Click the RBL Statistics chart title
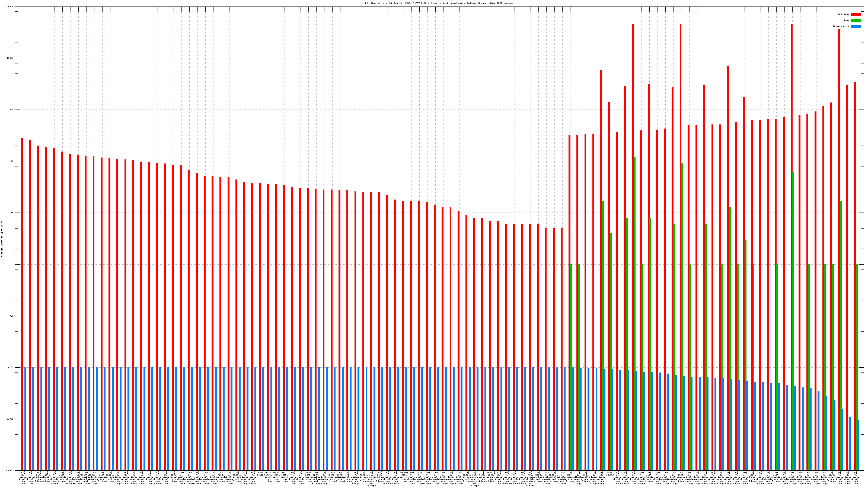 pyautogui.click(x=439, y=3)
